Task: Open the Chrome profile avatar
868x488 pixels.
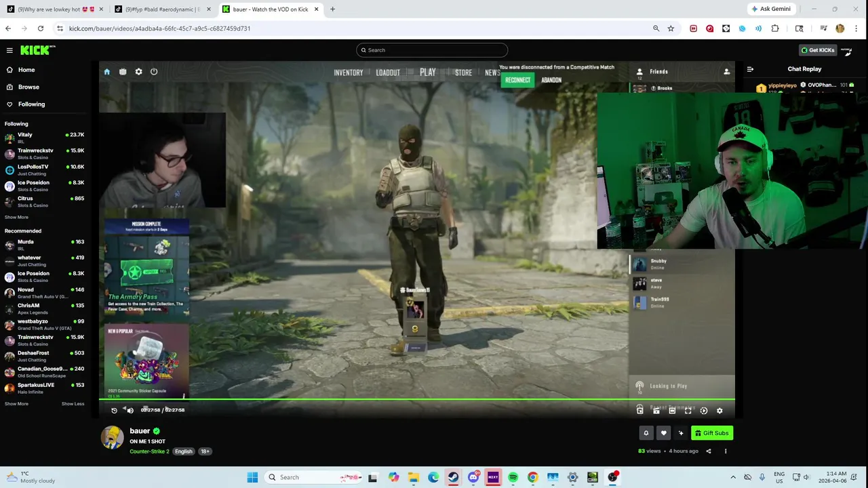Action: point(840,28)
